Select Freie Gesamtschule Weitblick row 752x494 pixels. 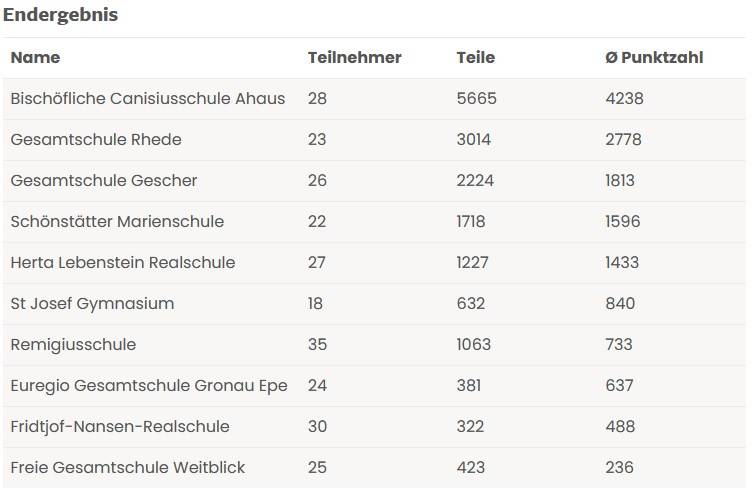click(128, 468)
